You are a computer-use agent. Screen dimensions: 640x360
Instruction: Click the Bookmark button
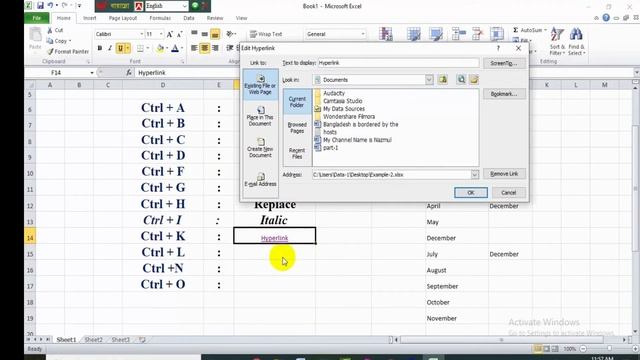coord(504,94)
